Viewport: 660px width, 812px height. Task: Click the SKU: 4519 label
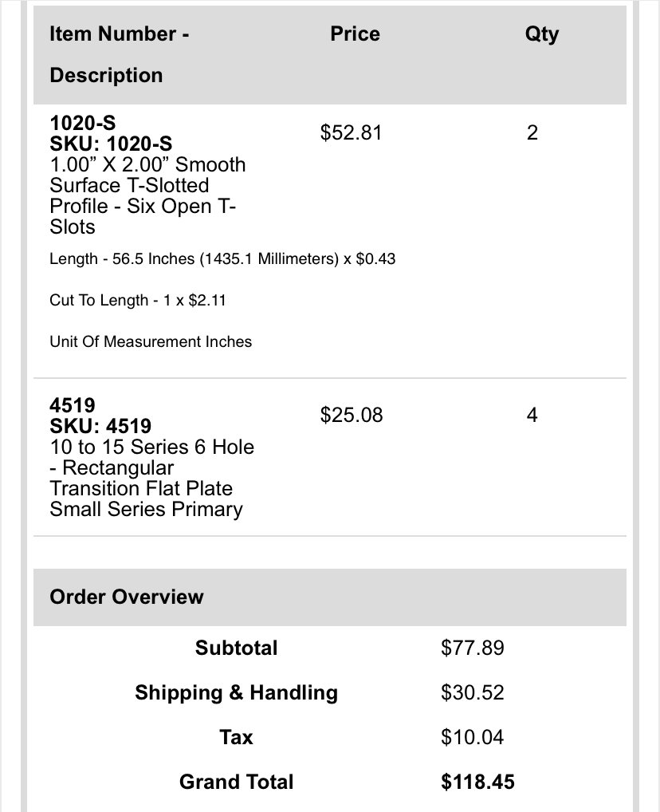click(100, 426)
